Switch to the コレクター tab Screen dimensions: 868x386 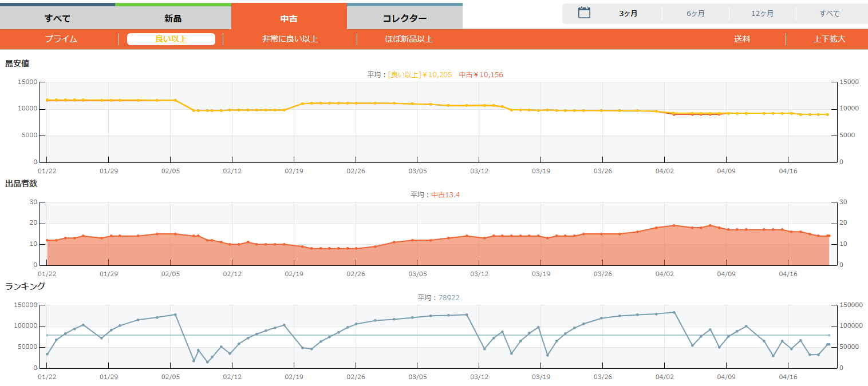[x=404, y=18]
